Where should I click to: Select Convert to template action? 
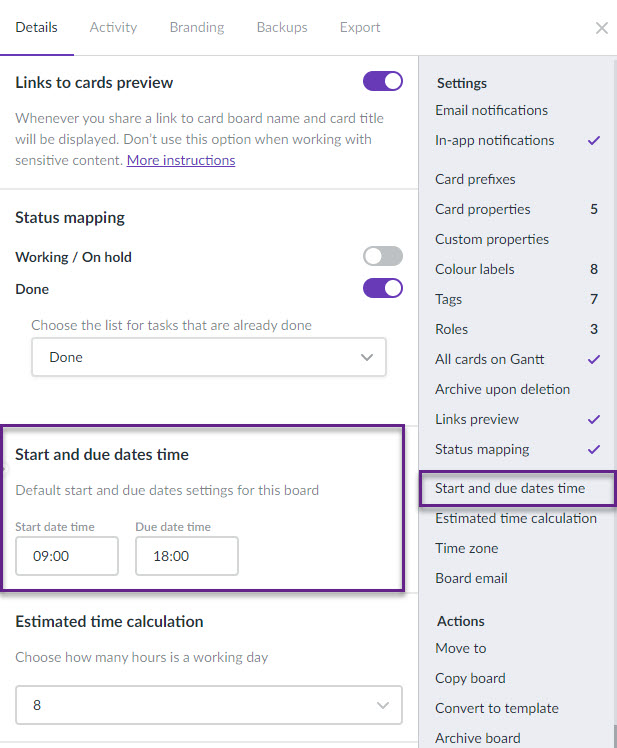(x=497, y=708)
